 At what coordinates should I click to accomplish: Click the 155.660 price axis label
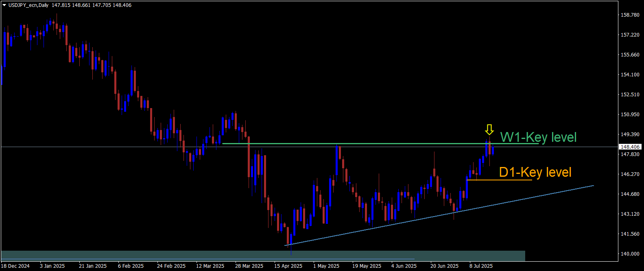point(630,55)
